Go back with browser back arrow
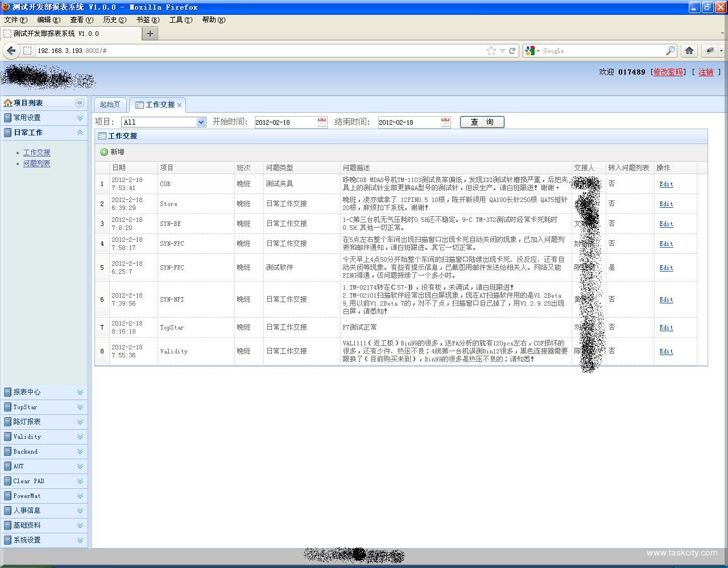 point(11,51)
